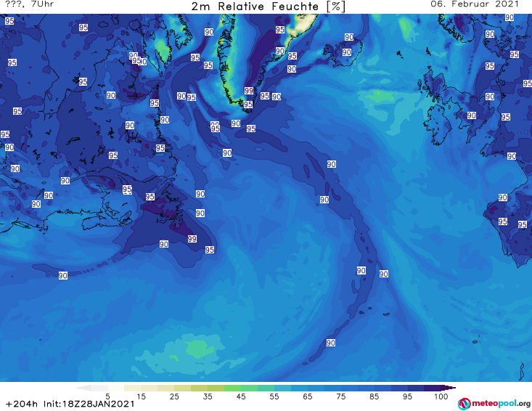This screenshot has width=532, height=411.
Task: Click the colorbar tick label '100'
Action: [441, 396]
